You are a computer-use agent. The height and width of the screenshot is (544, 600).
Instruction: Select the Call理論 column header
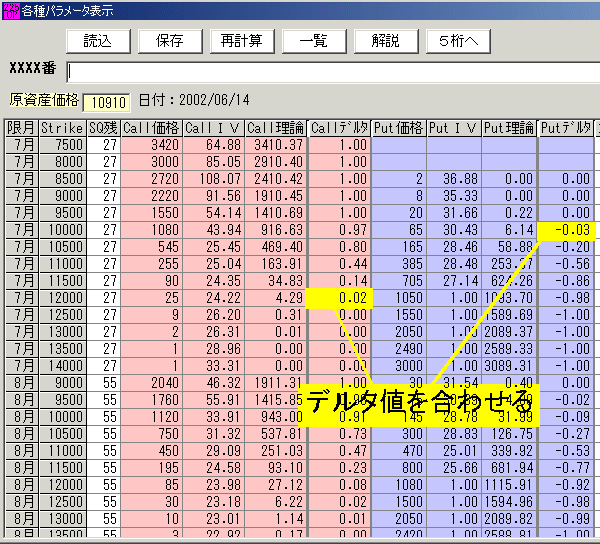tap(276, 128)
